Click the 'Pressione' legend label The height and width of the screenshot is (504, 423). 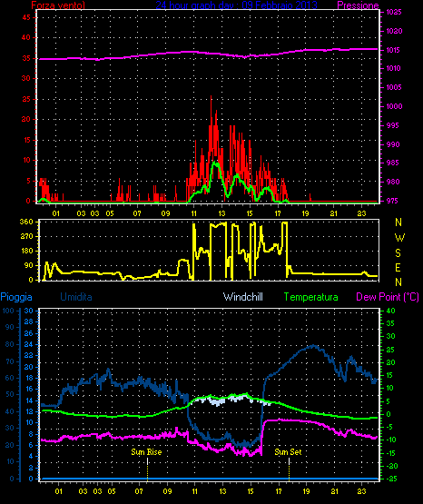[358, 5]
